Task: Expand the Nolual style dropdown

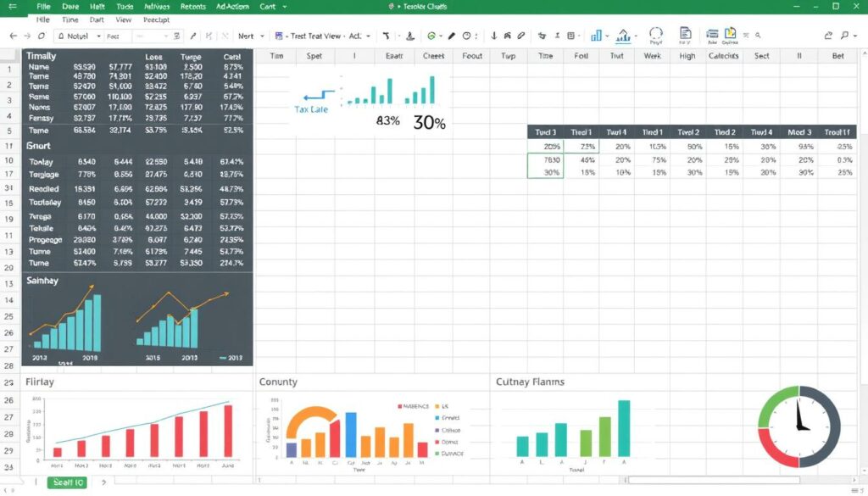Action: click(98, 36)
